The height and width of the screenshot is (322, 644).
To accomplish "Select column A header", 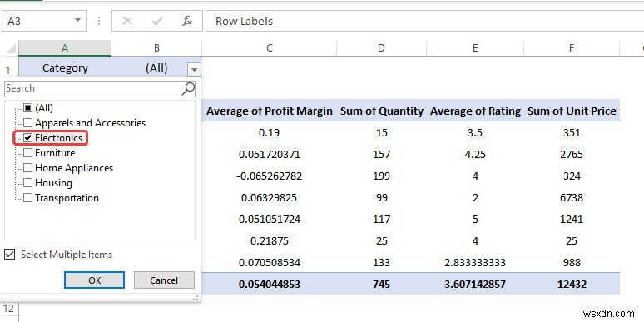I will [65, 48].
